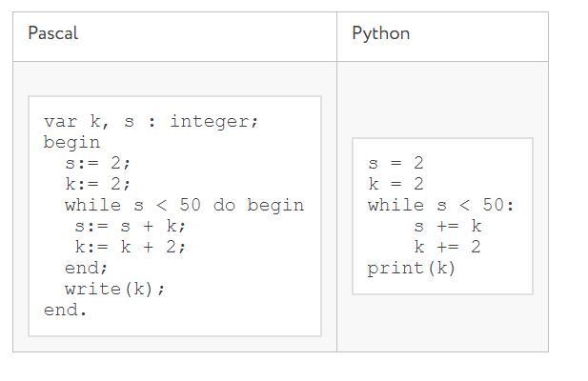Click the 'k += 2' Python statement
The width and height of the screenshot is (588, 381).
447,248
